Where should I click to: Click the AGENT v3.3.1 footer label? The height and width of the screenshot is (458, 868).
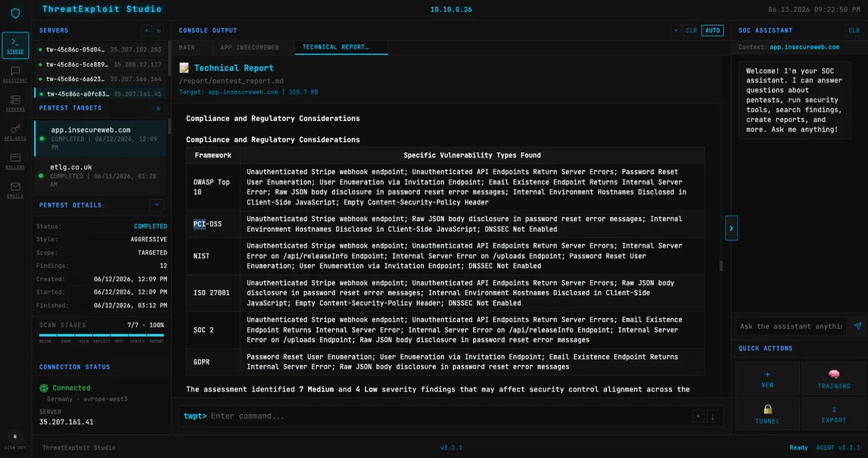pos(838,447)
